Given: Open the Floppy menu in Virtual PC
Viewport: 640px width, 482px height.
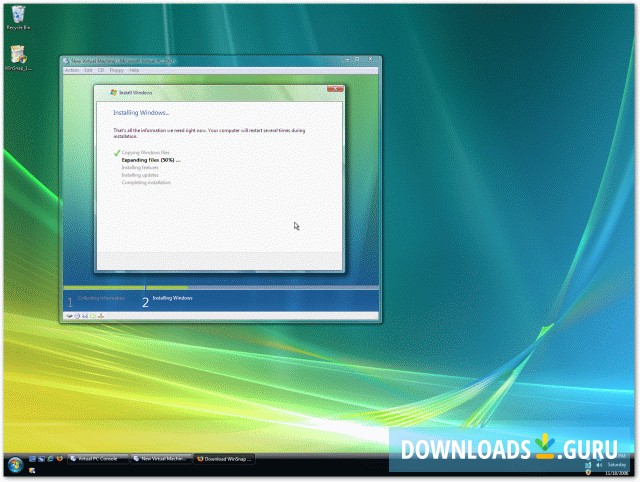Looking at the screenshot, I should click(x=116, y=70).
